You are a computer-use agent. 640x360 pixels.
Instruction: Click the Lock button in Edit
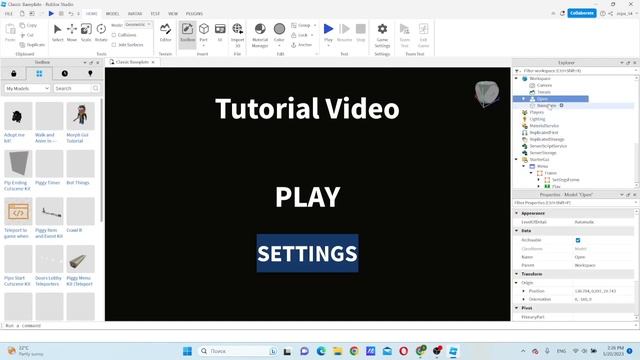click(x=302, y=35)
